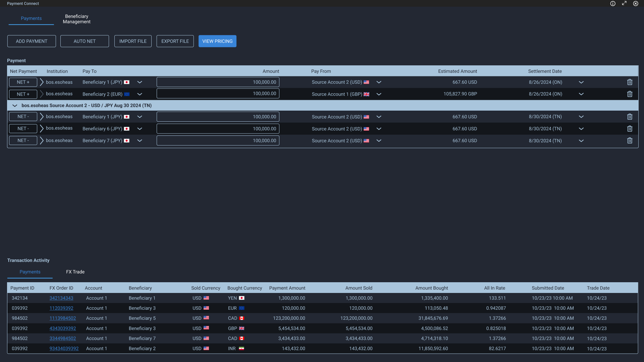Click the ADD PAYMENT button
The image size is (644, 362).
coord(31,41)
